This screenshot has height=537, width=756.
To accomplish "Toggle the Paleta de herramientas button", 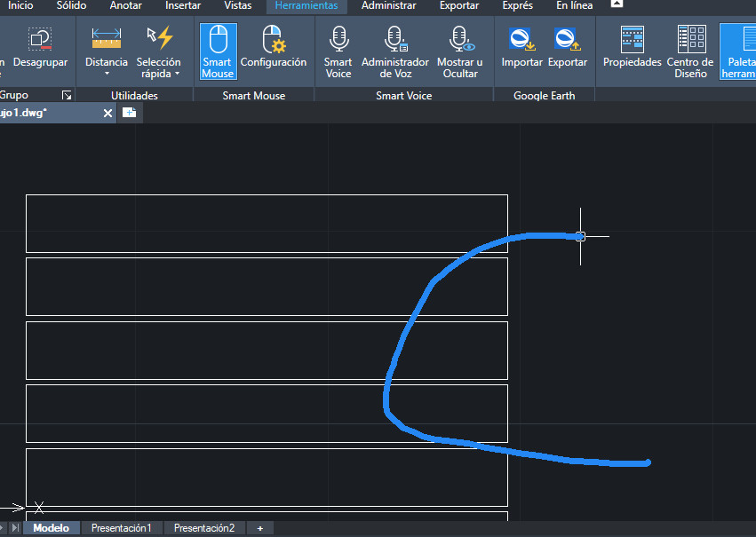I will click(x=738, y=51).
